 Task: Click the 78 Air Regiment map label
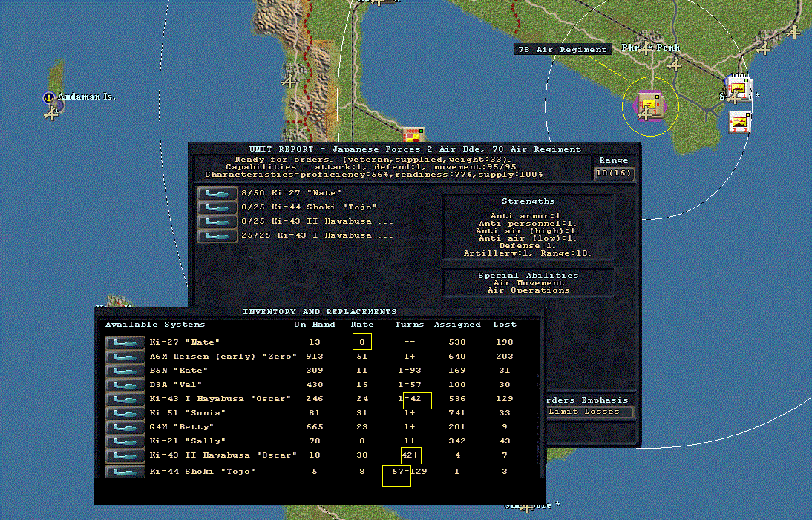point(563,49)
